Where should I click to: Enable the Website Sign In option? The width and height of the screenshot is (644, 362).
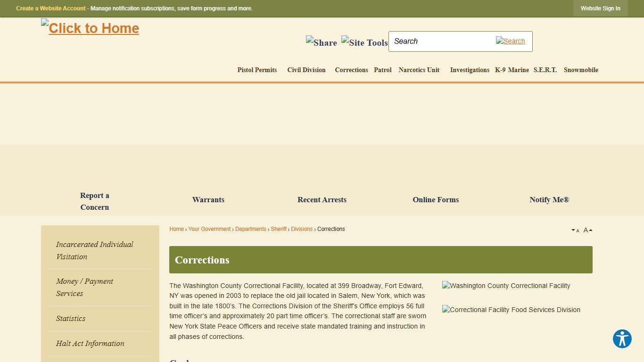pos(600,8)
